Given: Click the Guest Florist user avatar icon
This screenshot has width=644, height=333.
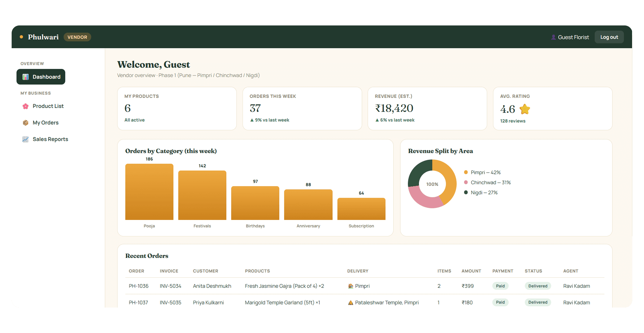Looking at the screenshot, I should pos(554,37).
